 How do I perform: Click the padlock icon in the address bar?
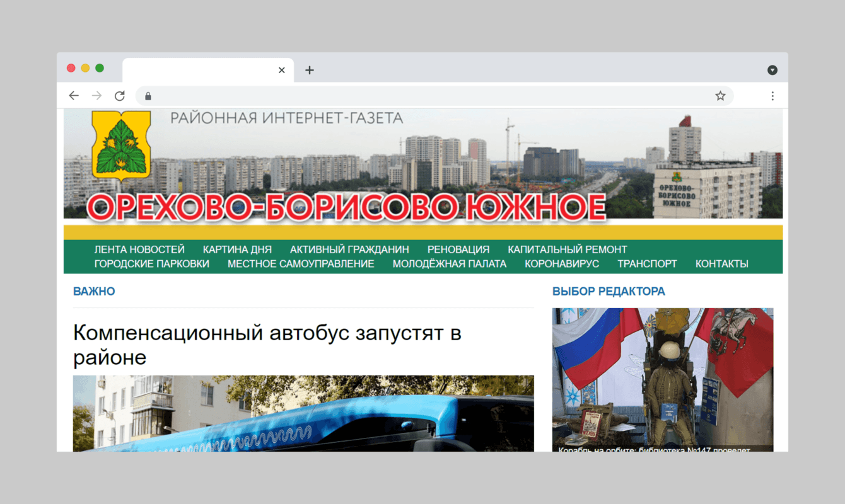click(x=148, y=96)
